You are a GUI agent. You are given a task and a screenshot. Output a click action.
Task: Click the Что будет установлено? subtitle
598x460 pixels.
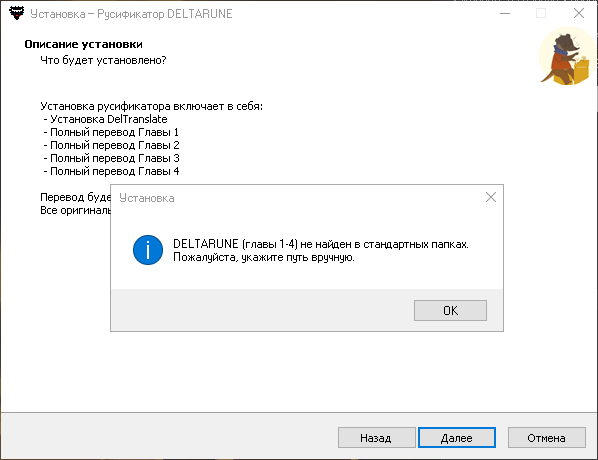pyautogui.click(x=103, y=60)
